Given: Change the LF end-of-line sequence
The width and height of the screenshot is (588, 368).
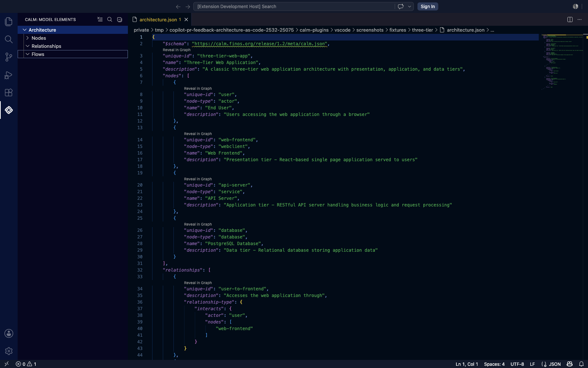Looking at the screenshot, I should point(532,364).
